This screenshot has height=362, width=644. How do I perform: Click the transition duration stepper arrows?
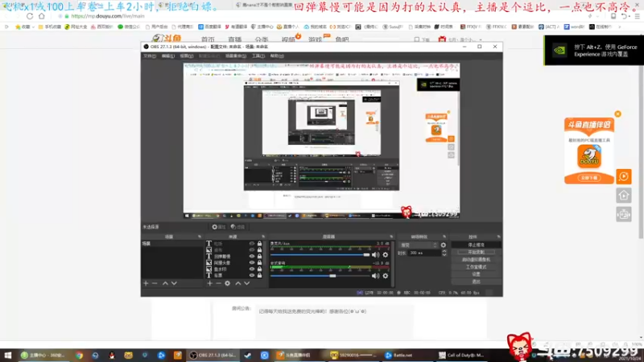[x=444, y=253]
